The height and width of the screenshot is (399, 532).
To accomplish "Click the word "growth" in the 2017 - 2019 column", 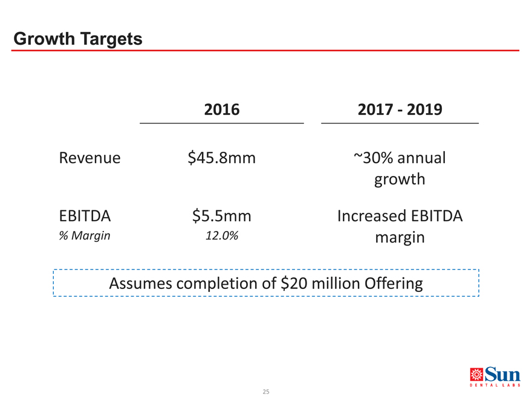I will pos(400,180).
